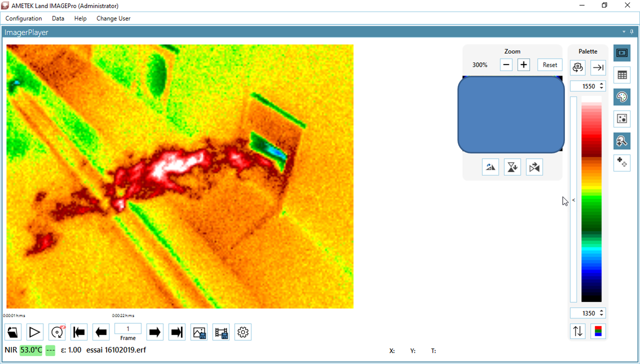Collapse the ImagerPlayer panel

point(623,32)
